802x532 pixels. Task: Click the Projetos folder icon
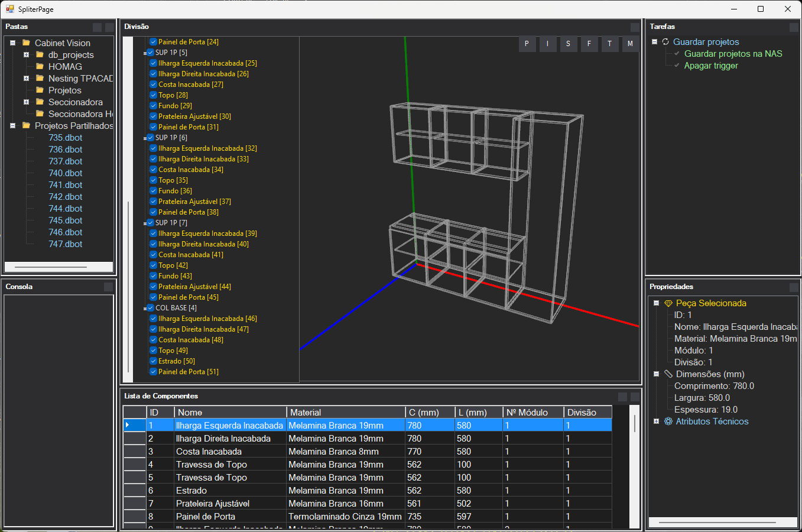(40, 90)
